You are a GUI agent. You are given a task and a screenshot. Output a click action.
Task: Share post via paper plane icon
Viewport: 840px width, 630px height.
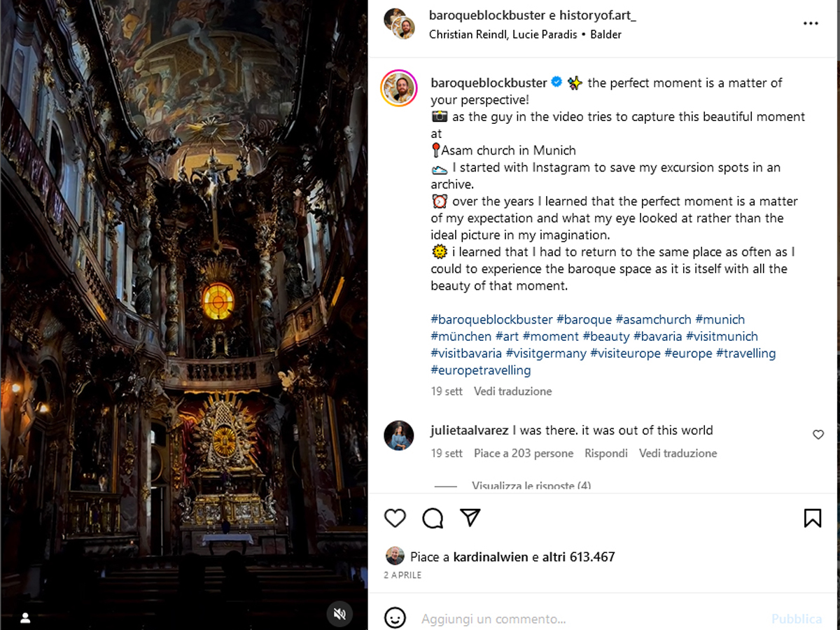point(470,518)
